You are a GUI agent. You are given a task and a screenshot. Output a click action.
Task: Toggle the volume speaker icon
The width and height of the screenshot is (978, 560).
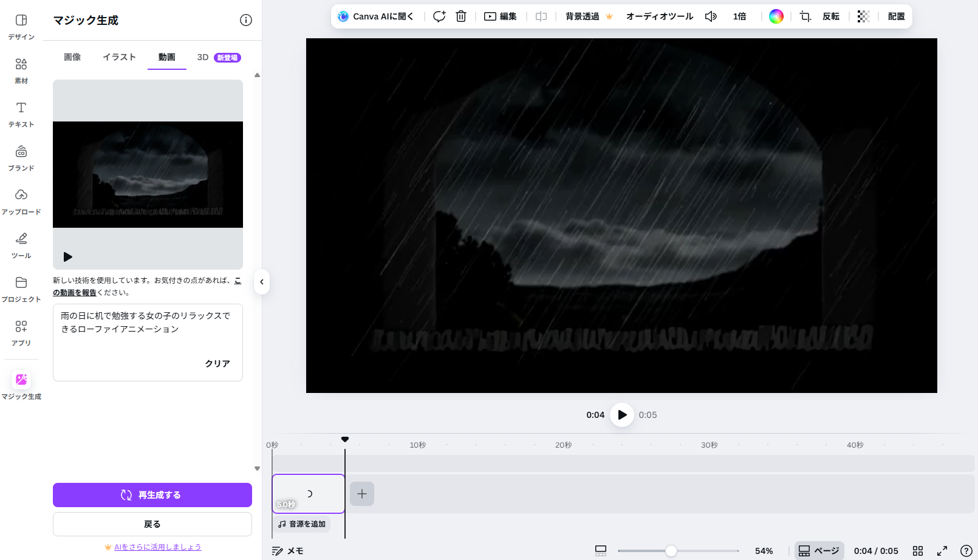click(711, 16)
